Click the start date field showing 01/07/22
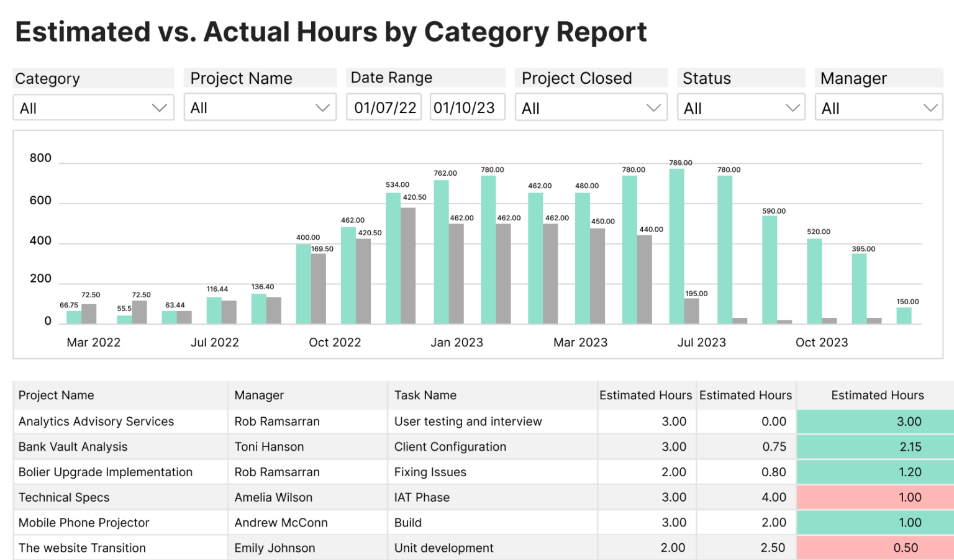The width and height of the screenshot is (954, 560). (383, 107)
